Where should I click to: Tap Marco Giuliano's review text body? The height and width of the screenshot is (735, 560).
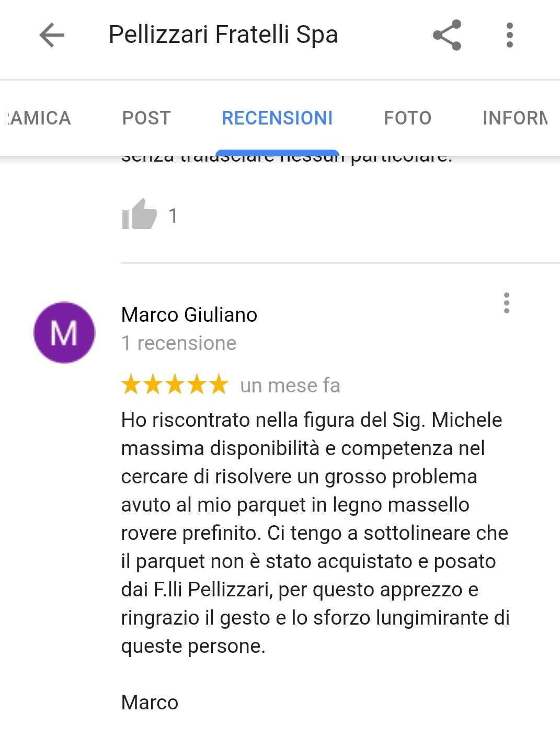tap(315, 533)
